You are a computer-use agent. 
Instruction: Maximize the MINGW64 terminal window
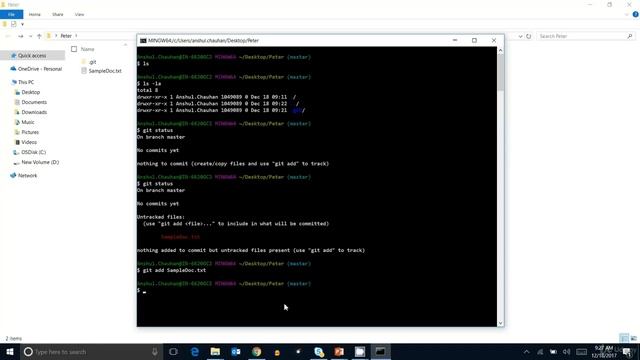[x=474, y=40]
